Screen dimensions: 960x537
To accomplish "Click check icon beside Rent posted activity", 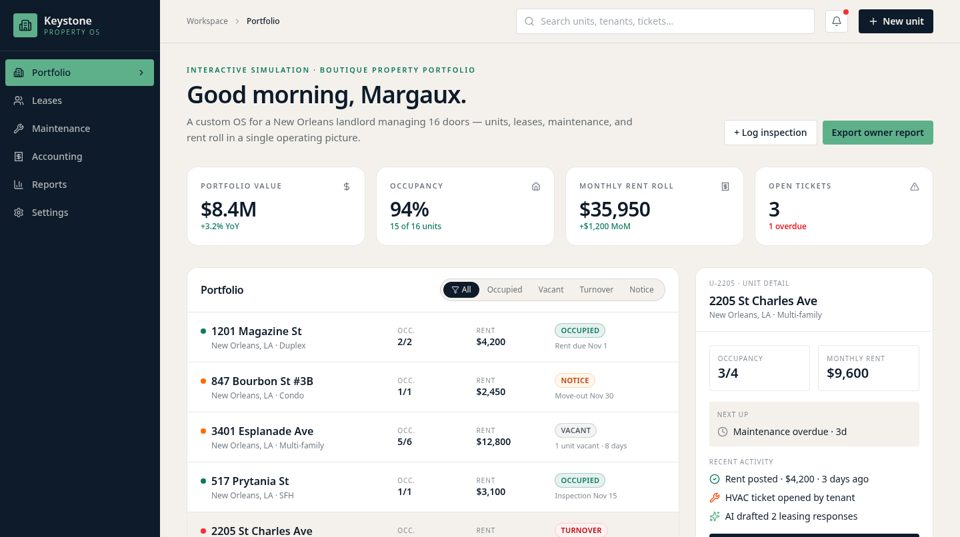I will pyautogui.click(x=714, y=479).
